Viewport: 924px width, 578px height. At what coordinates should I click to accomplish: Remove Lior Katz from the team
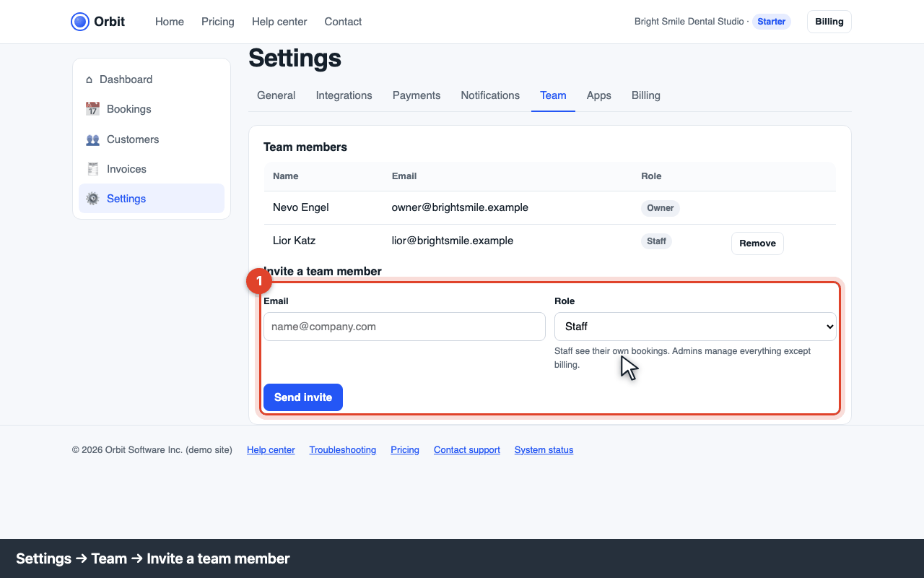tap(757, 243)
